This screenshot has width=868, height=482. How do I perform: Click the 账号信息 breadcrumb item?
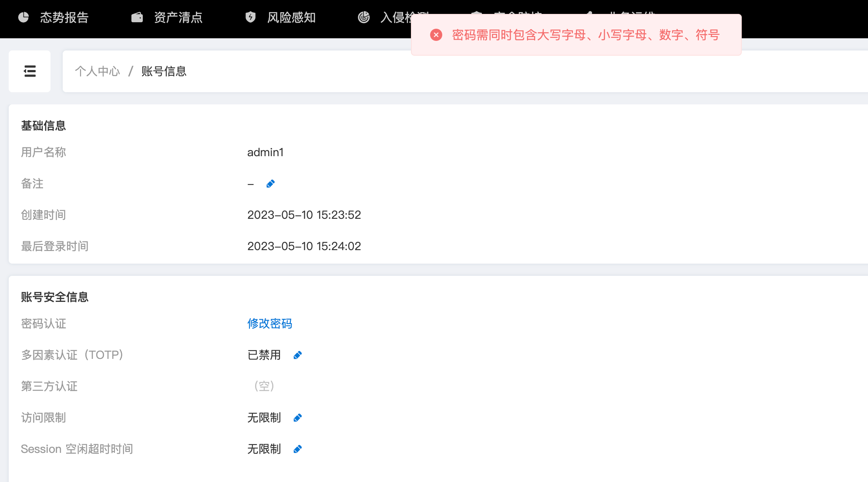pyautogui.click(x=164, y=71)
